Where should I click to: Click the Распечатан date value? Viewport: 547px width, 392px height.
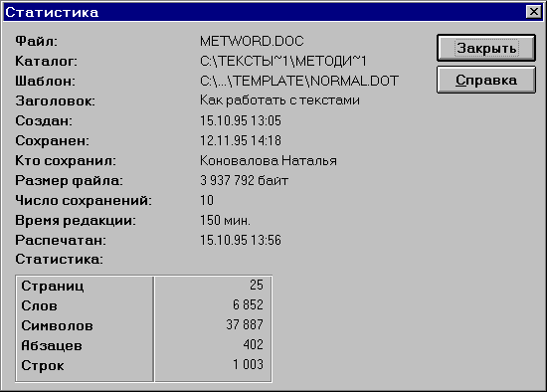tap(241, 240)
